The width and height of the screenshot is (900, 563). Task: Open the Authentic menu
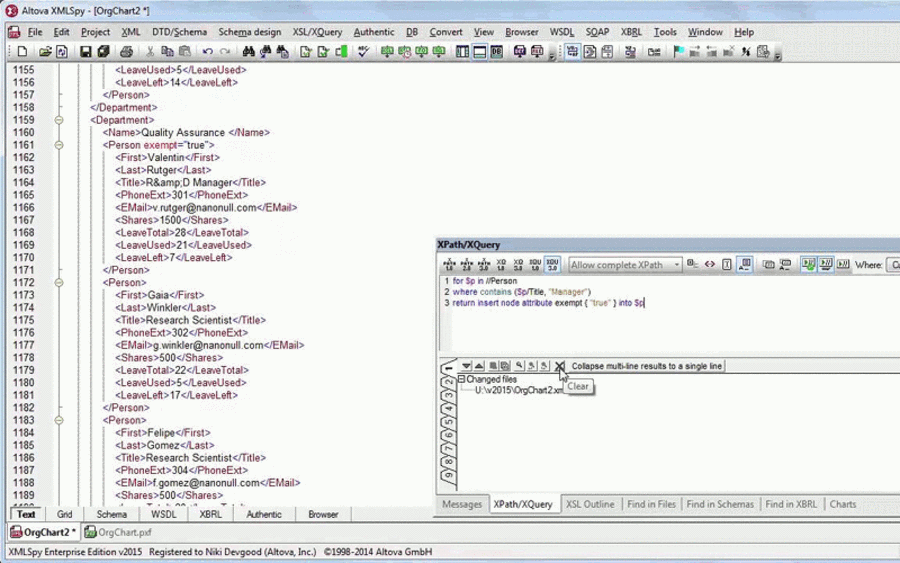tap(374, 32)
